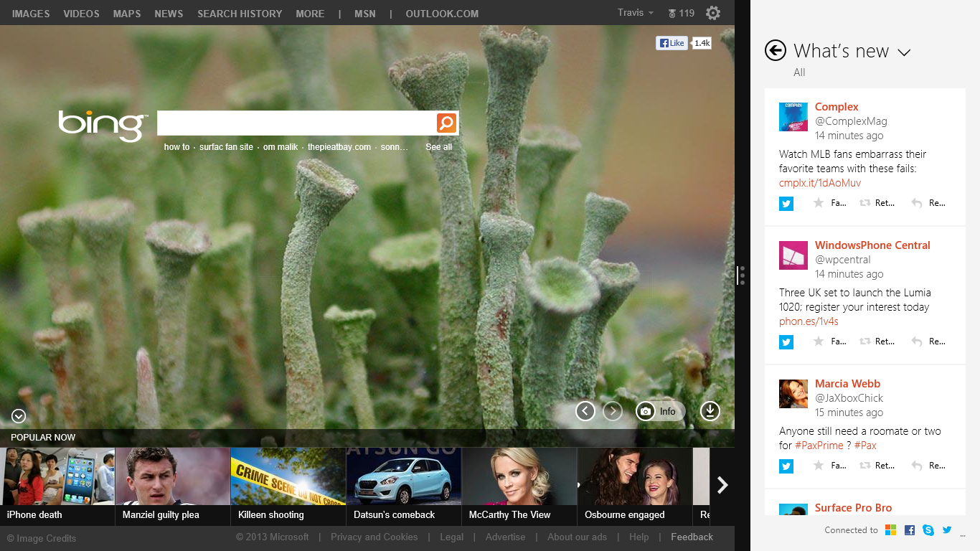Click the back arrow beside What's new
This screenshot has width=980, height=551.
coord(776,50)
